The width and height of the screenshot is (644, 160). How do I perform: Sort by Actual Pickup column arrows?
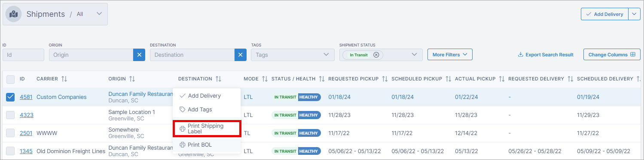click(x=502, y=79)
